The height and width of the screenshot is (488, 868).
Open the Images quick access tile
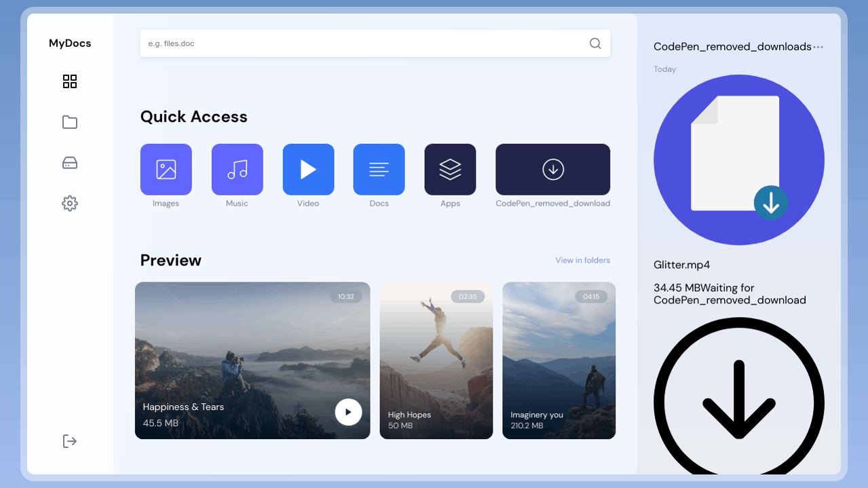166,169
